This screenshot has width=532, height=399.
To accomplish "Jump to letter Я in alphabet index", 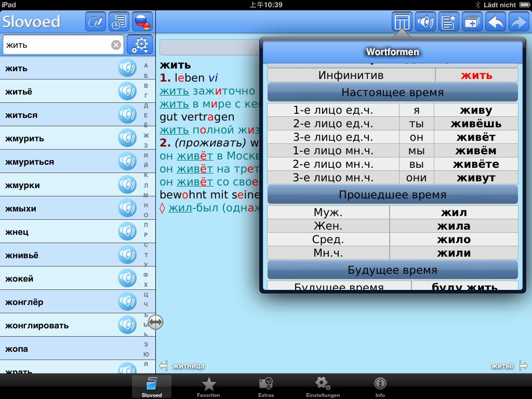I will (x=146, y=364).
